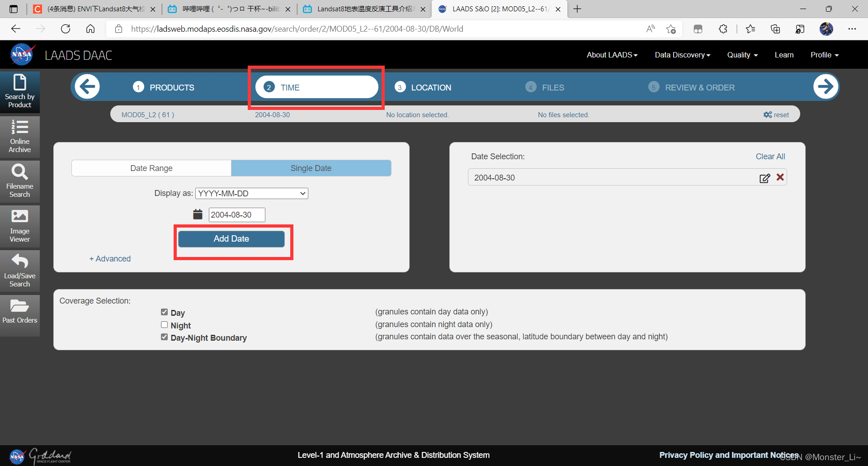Screen dimensions: 868x466
Task: Click MOD05_L2 ( 61 ) product summary
Action: 148,115
